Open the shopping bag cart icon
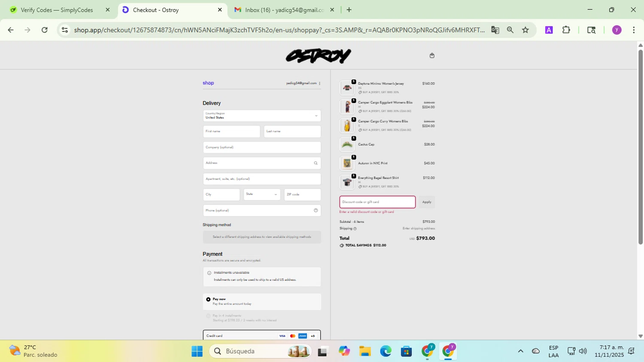 coord(432,55)
